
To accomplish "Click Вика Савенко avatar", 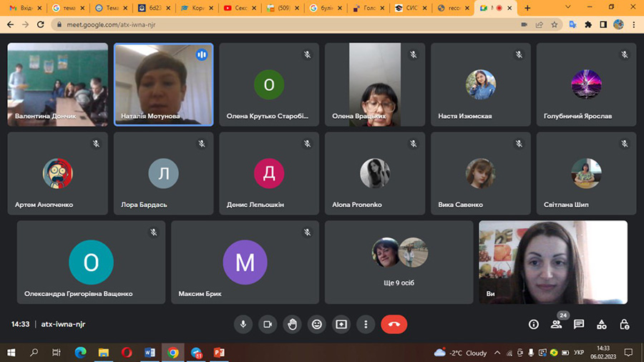I will point(481,173).
